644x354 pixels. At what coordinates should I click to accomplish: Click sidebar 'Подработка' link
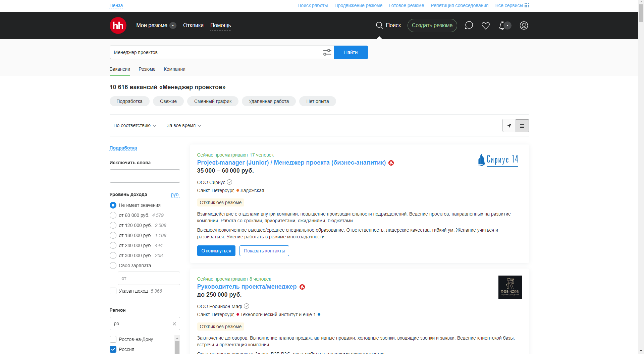[123, 148]
